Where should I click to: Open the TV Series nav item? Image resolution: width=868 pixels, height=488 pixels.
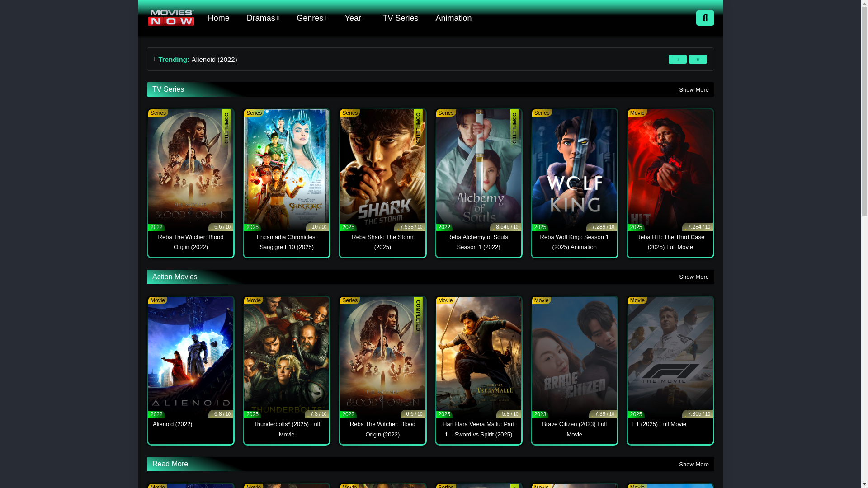(400, 18)
